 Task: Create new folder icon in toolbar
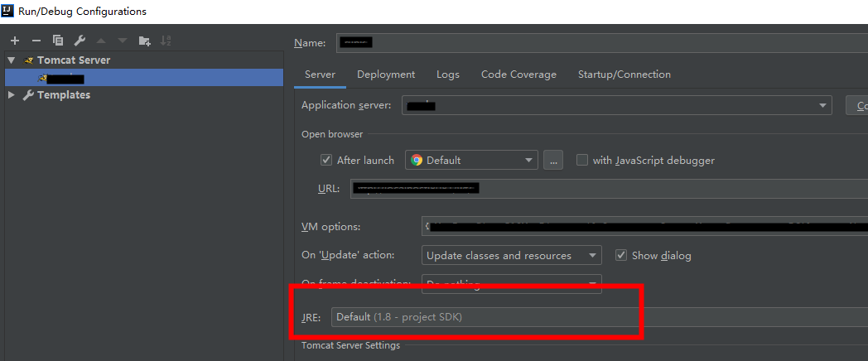144,41
